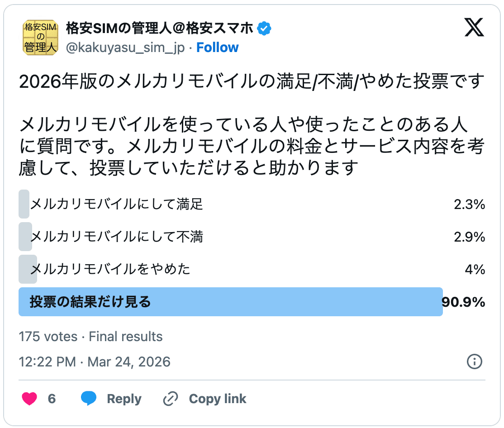Click the chain link icon beside Copy link

[x=169, y=399]
